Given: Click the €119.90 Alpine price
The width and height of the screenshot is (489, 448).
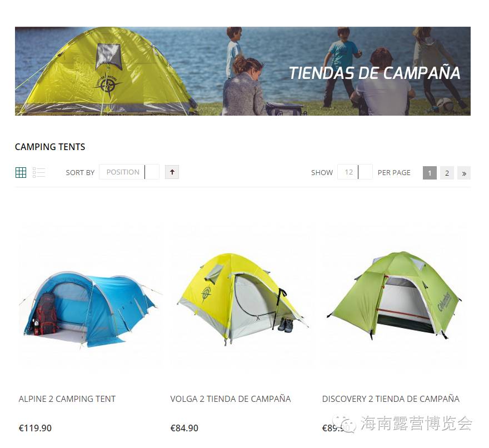Looking at the screenshot, I should 35,428.
